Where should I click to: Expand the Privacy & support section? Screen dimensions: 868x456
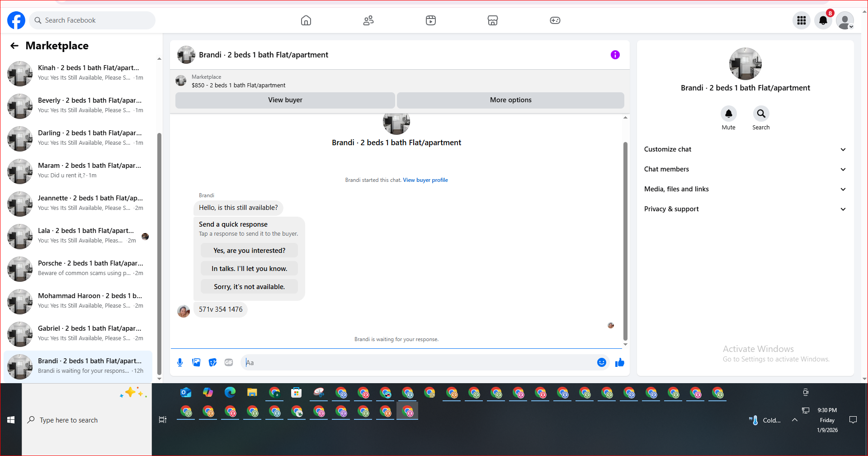pos(745,209)
